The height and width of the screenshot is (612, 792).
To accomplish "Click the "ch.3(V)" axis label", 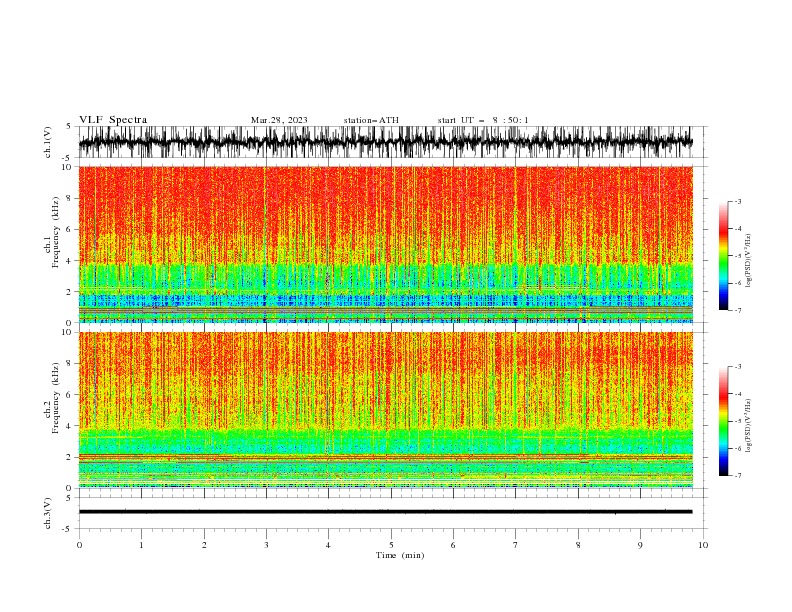I will click(48, 513).
